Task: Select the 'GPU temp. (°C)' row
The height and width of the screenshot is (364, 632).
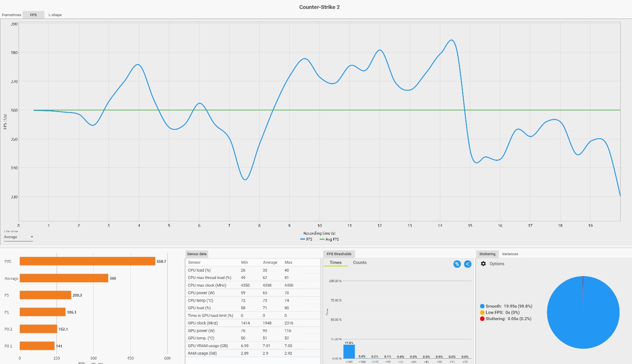Action: click(x=253, y=338)
